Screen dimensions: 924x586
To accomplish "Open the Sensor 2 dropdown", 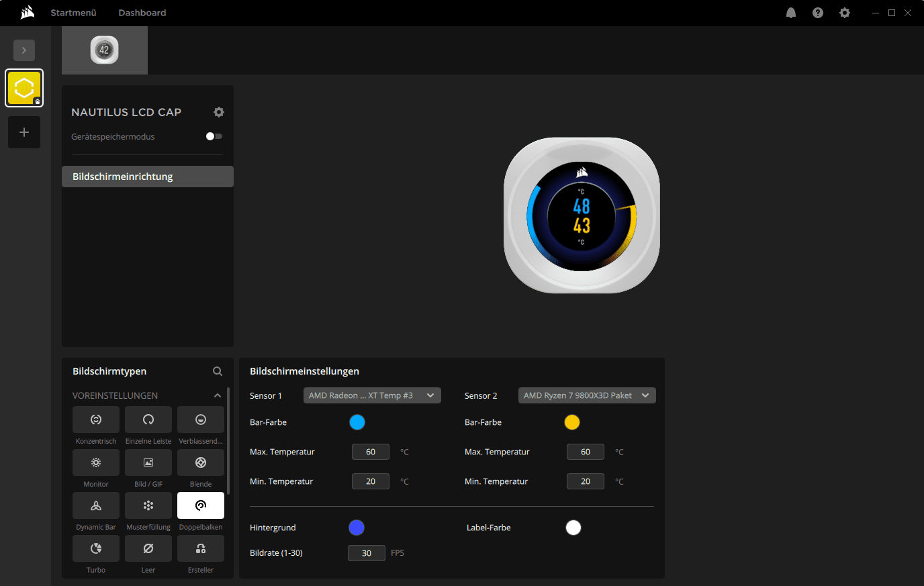I will [x=587, y=395].
